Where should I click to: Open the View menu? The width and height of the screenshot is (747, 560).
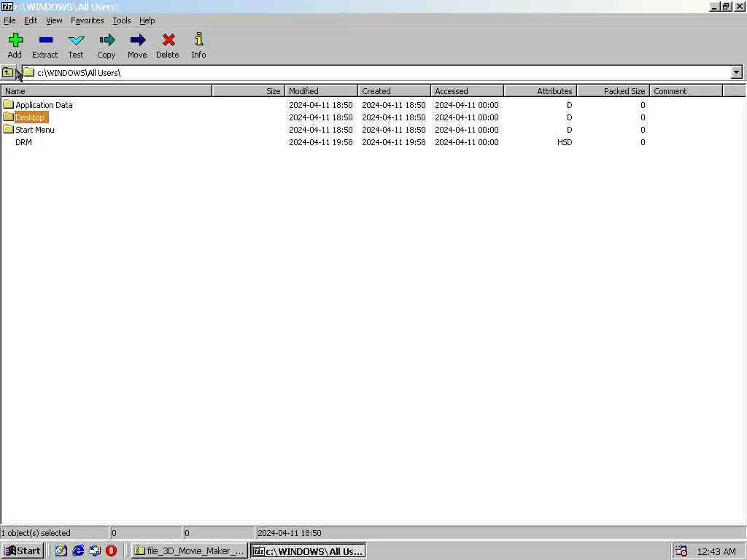click(54, 20)
